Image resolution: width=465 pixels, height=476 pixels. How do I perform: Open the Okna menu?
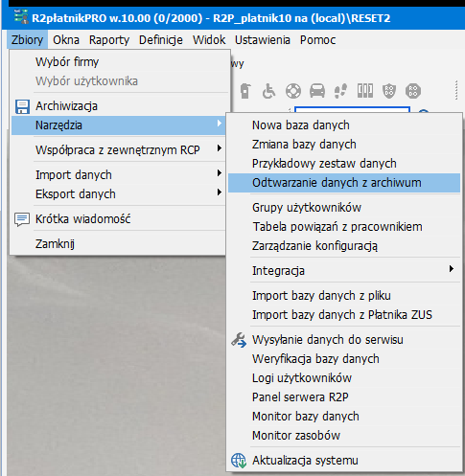[66, 40]
